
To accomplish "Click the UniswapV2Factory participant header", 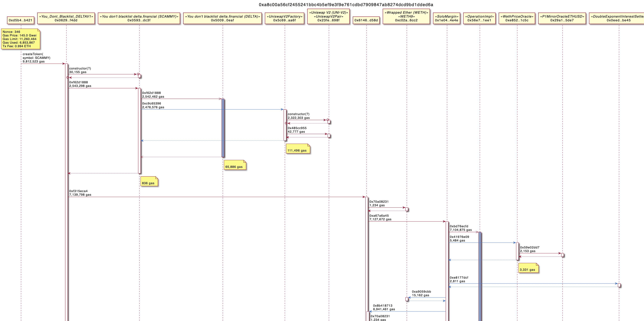I will tap(284, 18).
